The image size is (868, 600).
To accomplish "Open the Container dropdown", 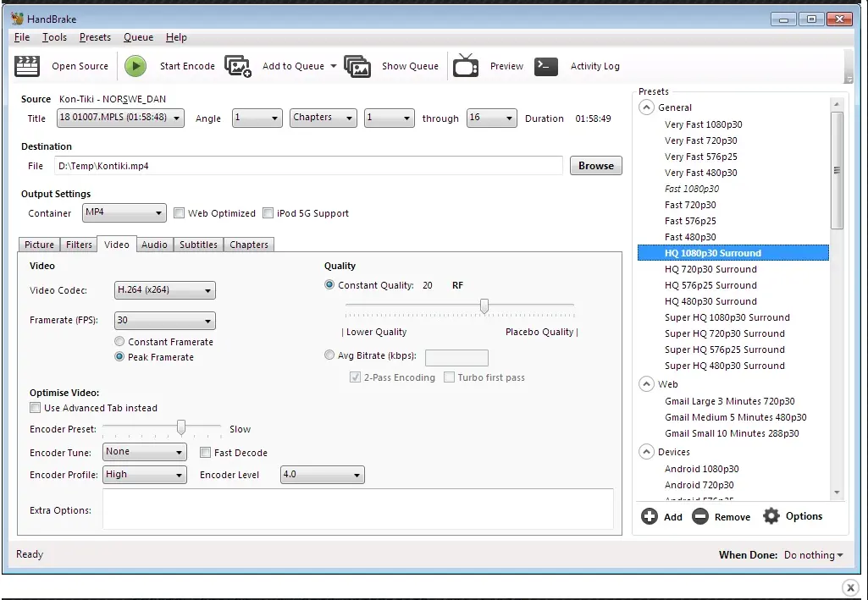I will pos(124,213).
